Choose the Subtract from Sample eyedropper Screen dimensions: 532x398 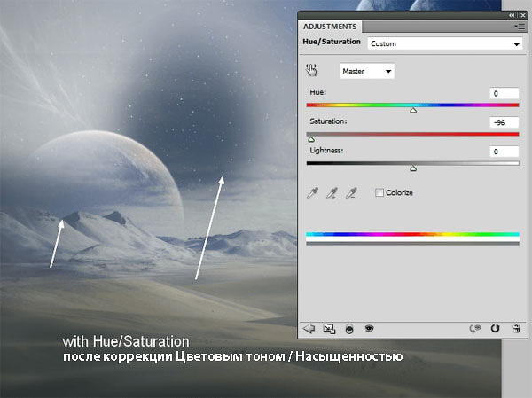[351, 192]
